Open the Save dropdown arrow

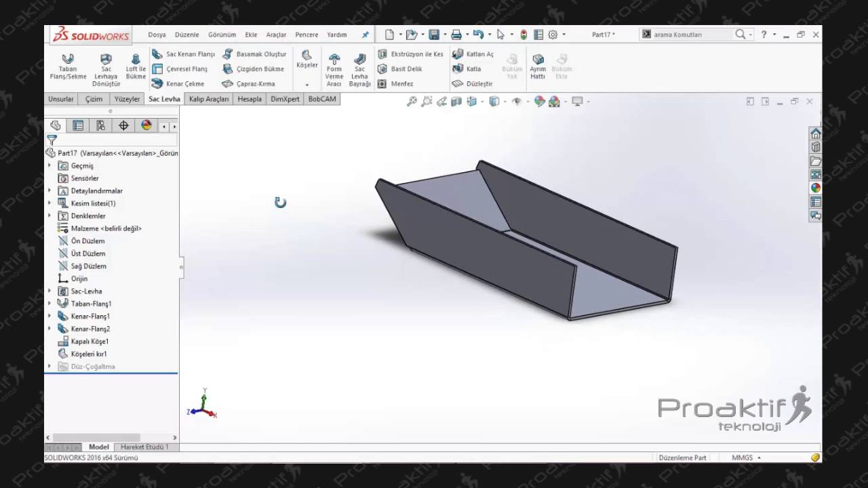[x=444, y=35]
